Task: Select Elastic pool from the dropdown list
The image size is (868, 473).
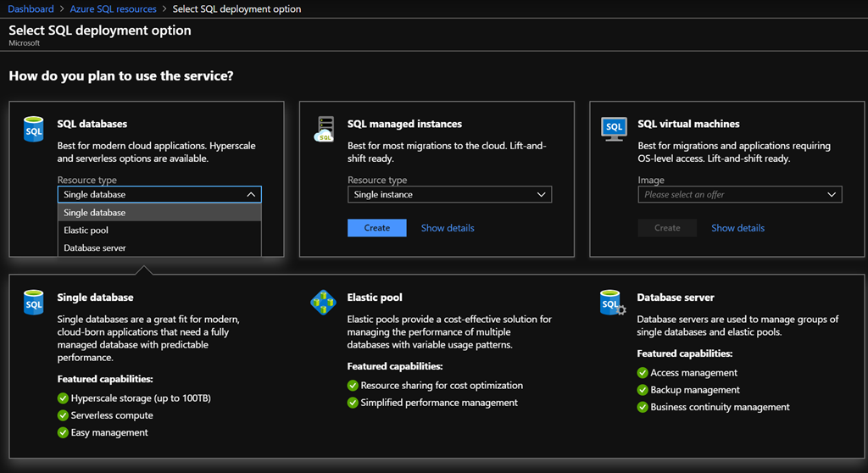Action: click(159, 231)
